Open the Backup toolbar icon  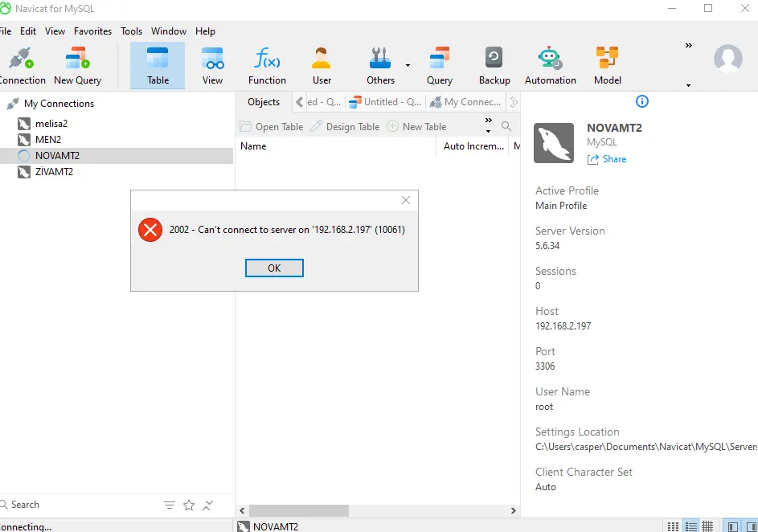point(494,66)
